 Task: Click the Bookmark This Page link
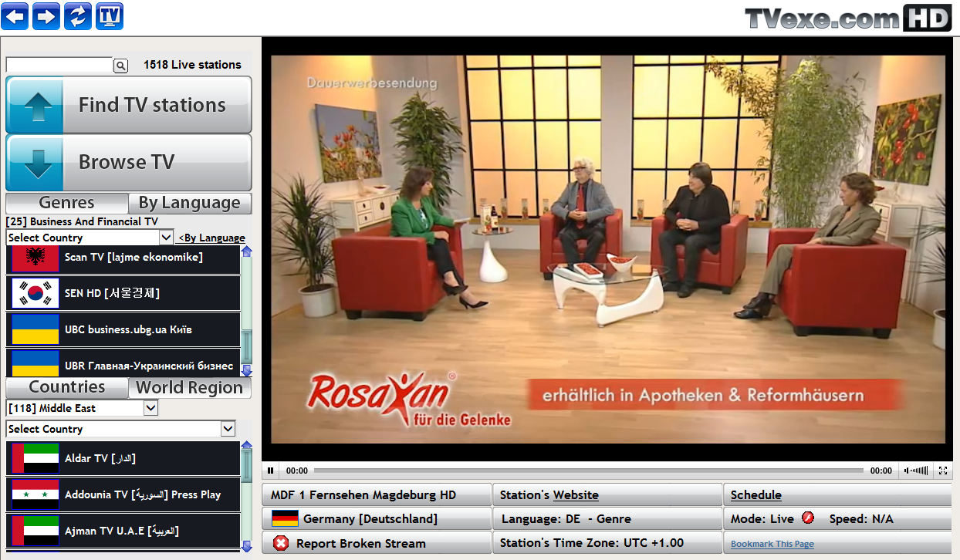[772, 544]
